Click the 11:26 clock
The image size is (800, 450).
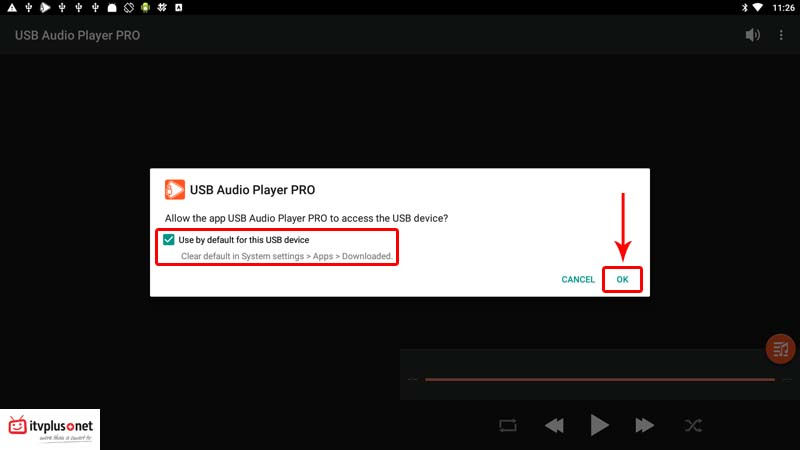(x=783, y=8)
